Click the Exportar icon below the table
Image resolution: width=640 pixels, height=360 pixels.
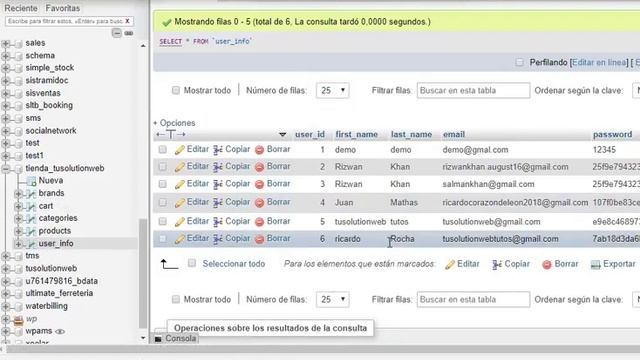pos(596,265)
